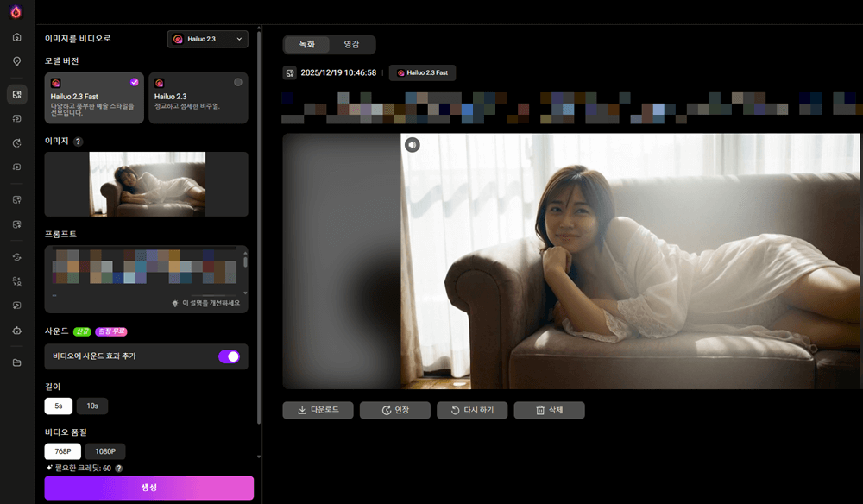Viewport: 863px width, 504px height.
Task: Switch to the 영감 tab
Action: coord(351,44)
